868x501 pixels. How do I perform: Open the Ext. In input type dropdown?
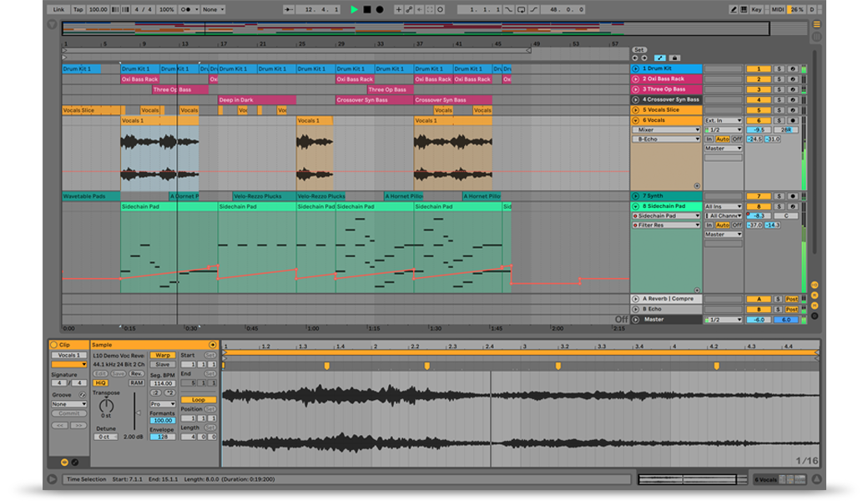(x=723, y=120)
